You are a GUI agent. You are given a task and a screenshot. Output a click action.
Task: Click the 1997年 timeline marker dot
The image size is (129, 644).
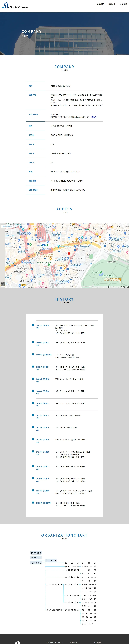click(x=33, y=325)
